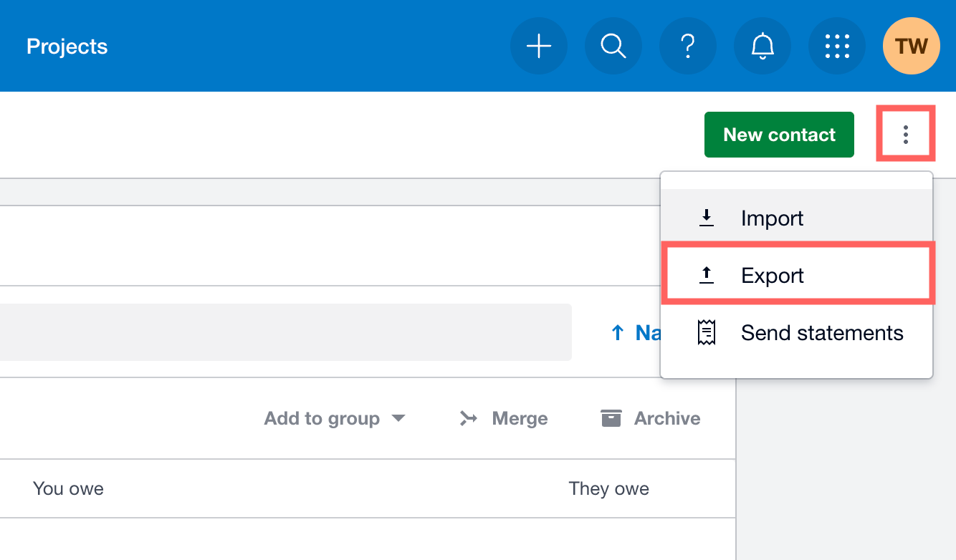Click the receipt icon beside Send statements
The height and width of the screenshot is (560, 956).
click(x=707, y=333)
